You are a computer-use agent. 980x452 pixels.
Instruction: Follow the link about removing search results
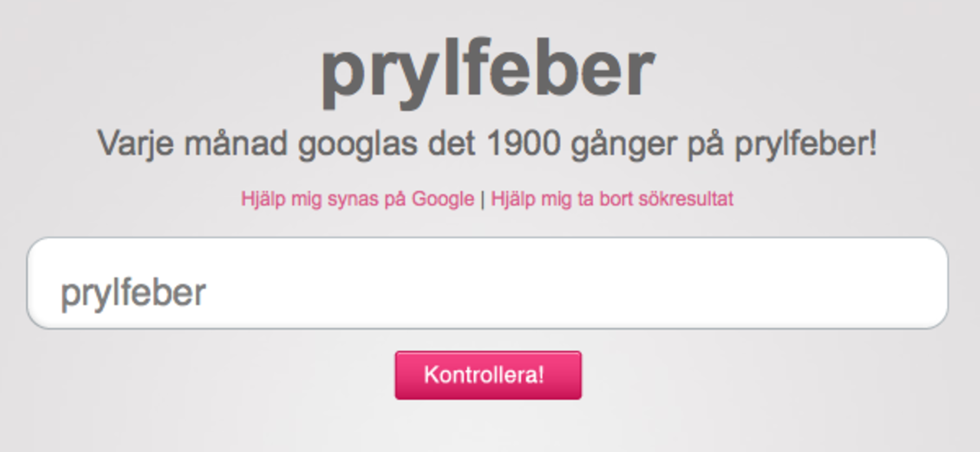pos(612,197)
